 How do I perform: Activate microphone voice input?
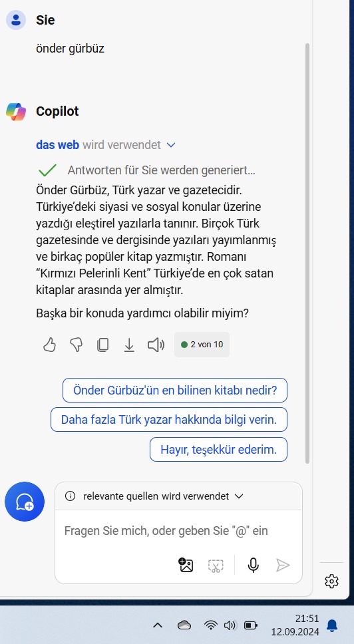[254, 565]
